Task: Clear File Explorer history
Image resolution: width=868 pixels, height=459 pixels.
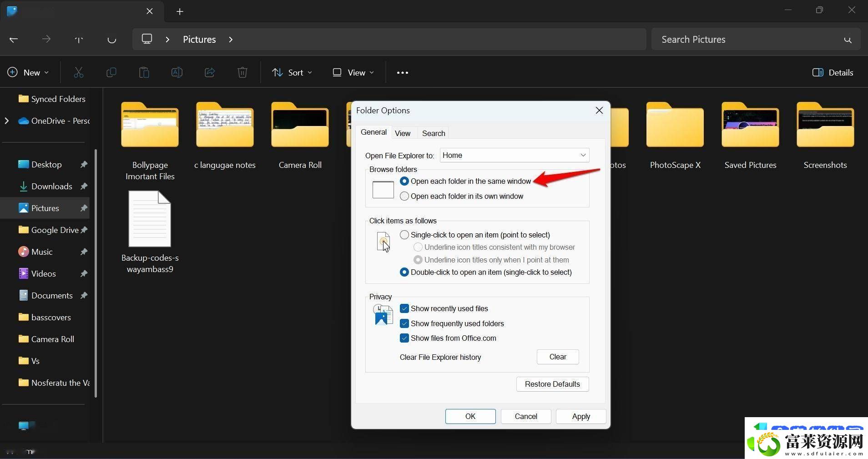Action: coord(558,357)
